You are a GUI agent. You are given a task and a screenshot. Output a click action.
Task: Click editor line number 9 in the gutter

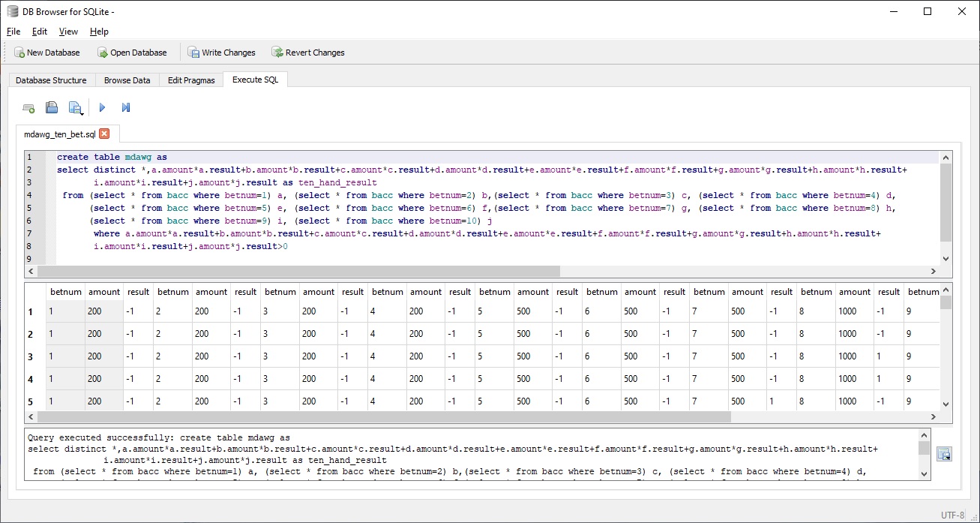point(29,259)
